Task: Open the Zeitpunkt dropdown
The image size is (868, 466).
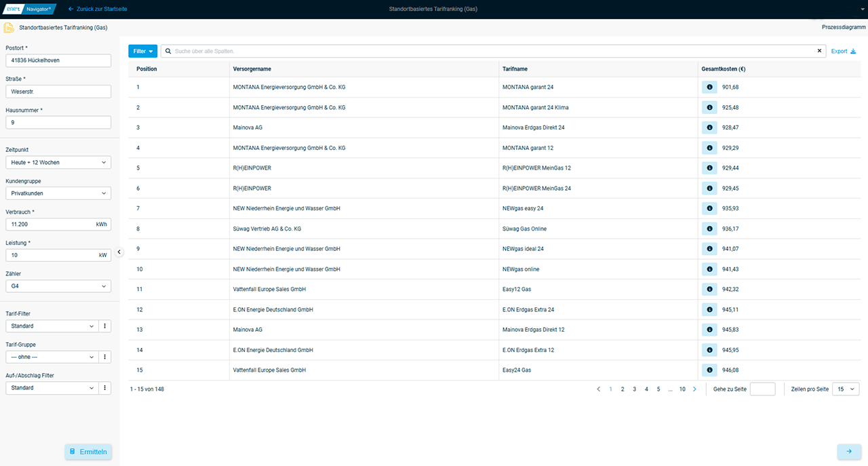Action: coord(58,163)
